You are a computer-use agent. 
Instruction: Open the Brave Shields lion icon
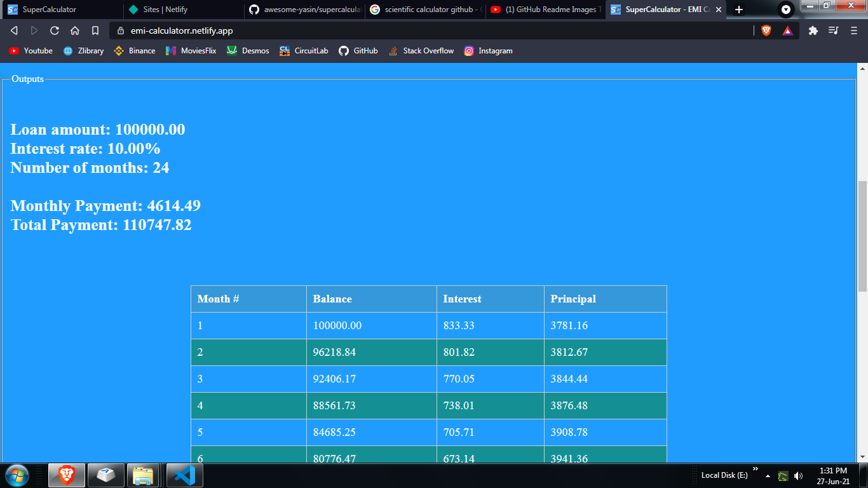pyautogui.click(x=766, y=30)
